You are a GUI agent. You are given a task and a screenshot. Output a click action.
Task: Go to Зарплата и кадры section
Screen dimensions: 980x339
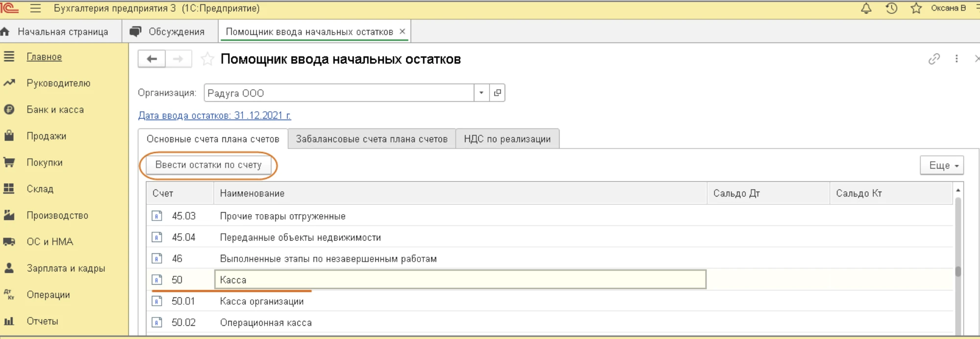pos(66,268)
